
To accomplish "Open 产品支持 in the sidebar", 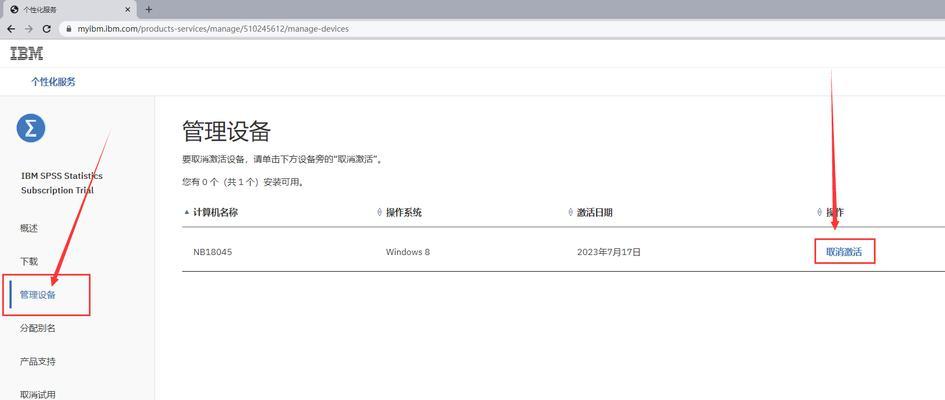I will coord(37,361).
